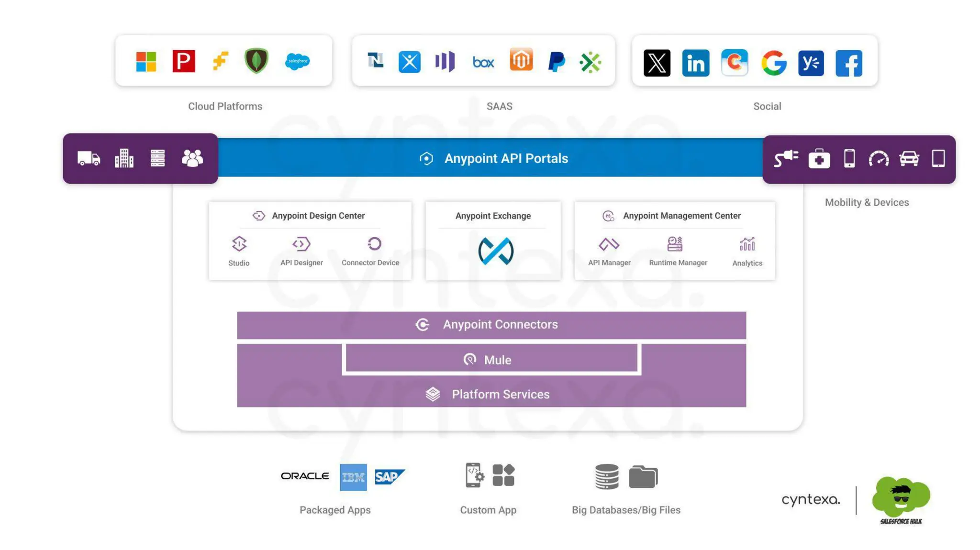Click the mobile code gear icon
This screenshot has width=980, height=550.
coord(475,475)
